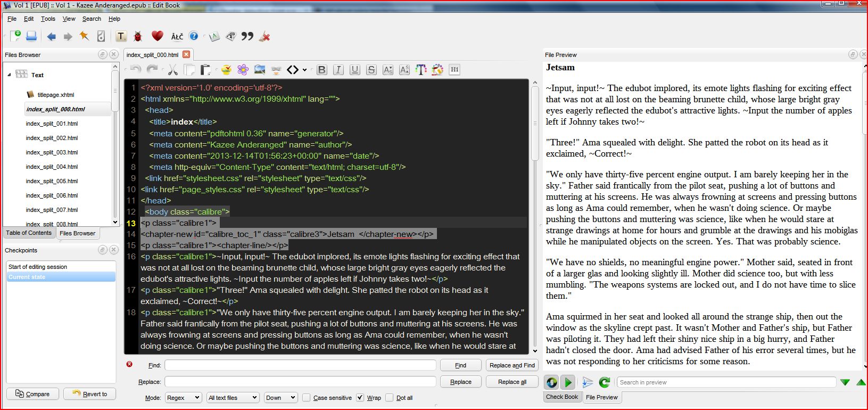Create a checkpoint with the orange pin icon
This screenshot has height=410, width=868.
point(84,36)
